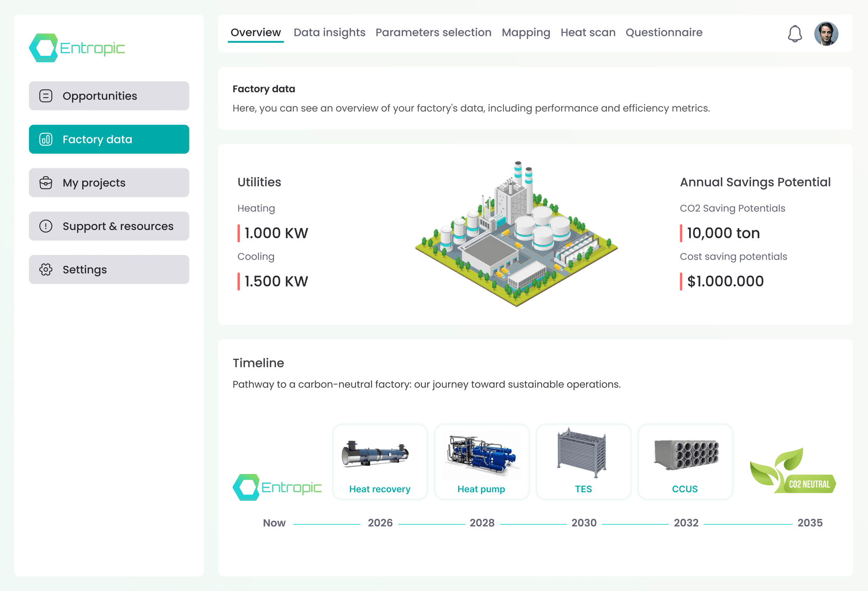Screen dimensions: 868x591
Task: Select the Heat pump timeline card
Action: point(481,462)
